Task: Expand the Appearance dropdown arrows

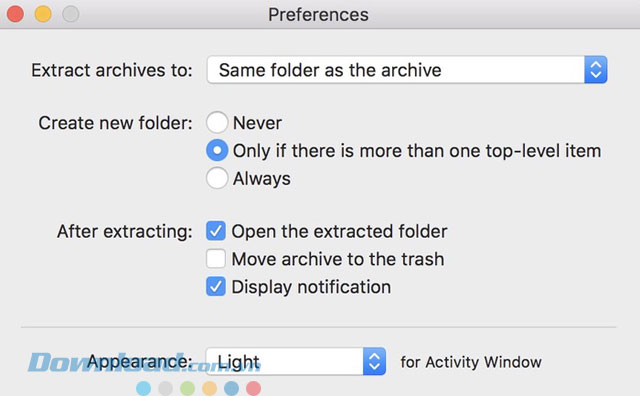Action: tap(374, 361)
